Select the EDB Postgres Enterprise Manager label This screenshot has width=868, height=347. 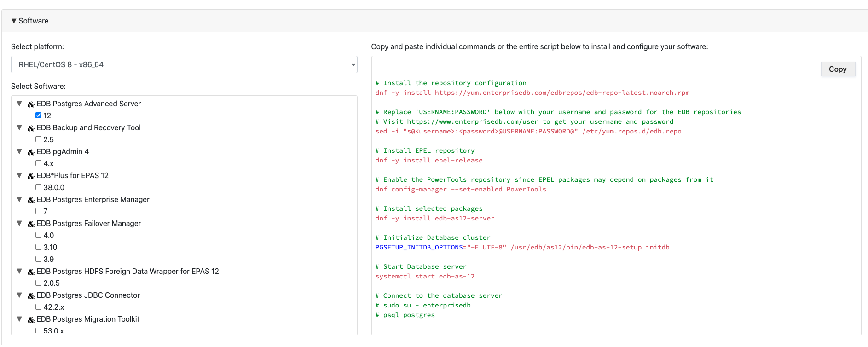93,200
